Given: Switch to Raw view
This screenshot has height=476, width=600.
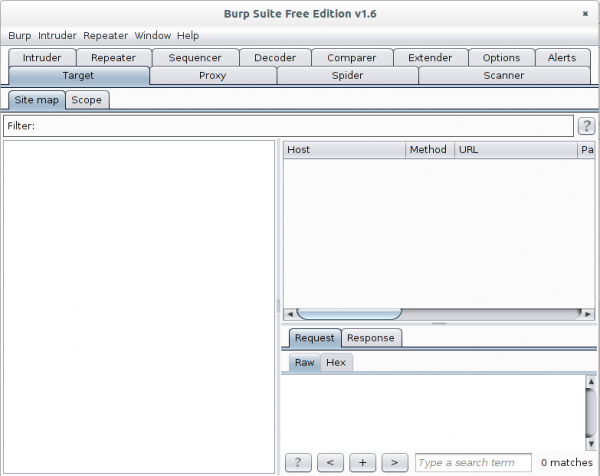Looking at the screenshot, I should point(305,362).
